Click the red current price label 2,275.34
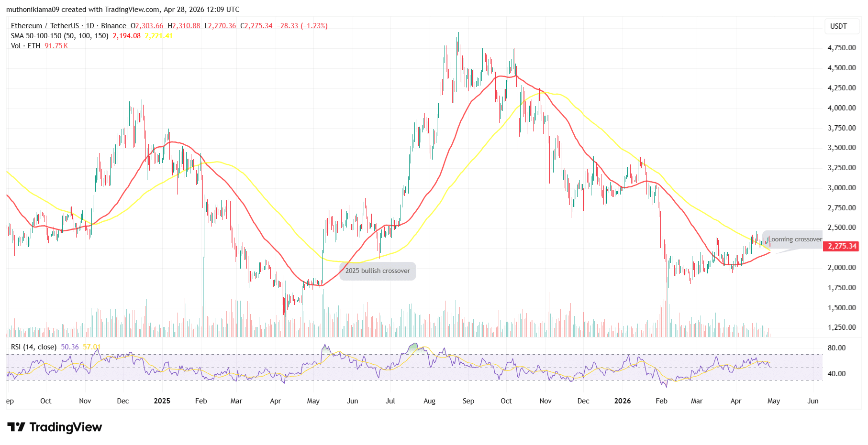 point(842,246)
